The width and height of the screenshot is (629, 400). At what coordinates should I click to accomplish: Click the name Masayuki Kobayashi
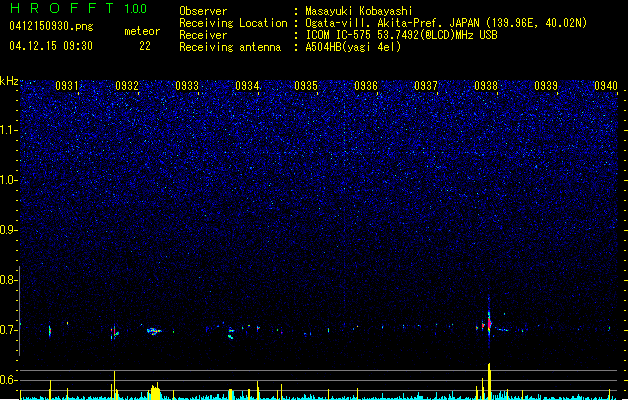point(359,11)
